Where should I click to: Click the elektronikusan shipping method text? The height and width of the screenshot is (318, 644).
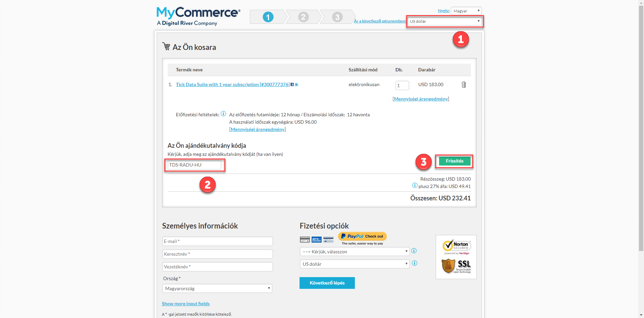click(364, 84)
